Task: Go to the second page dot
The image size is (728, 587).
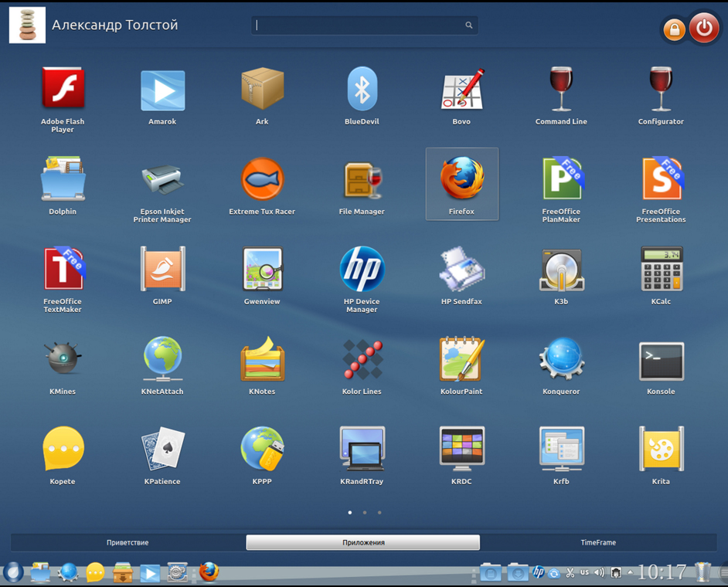Action: 365,512
